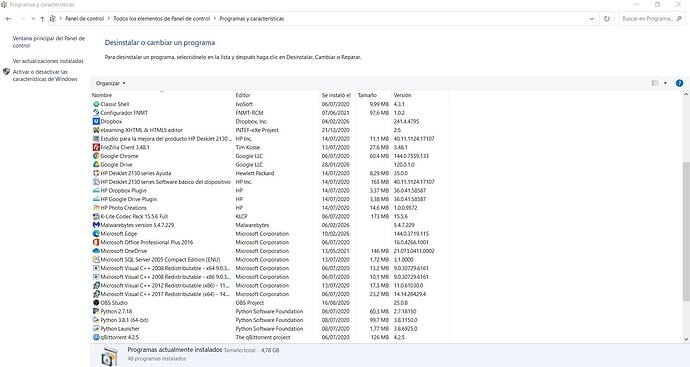Viewport: 690px width, 367px height.
Task: Select the Microsoft OneDrive icon
Action: coord(96,251)
